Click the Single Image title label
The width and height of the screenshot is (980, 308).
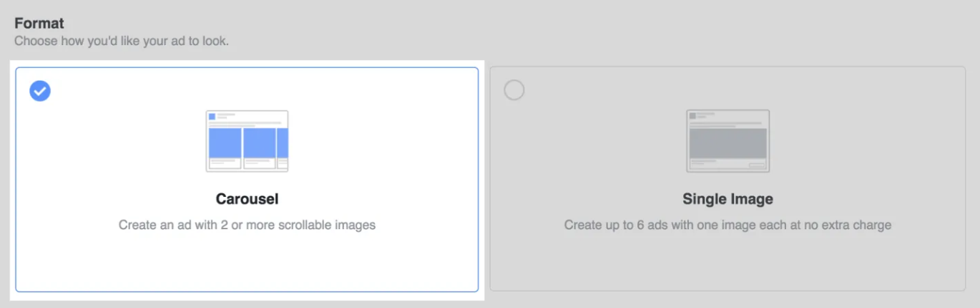[727, 199]
